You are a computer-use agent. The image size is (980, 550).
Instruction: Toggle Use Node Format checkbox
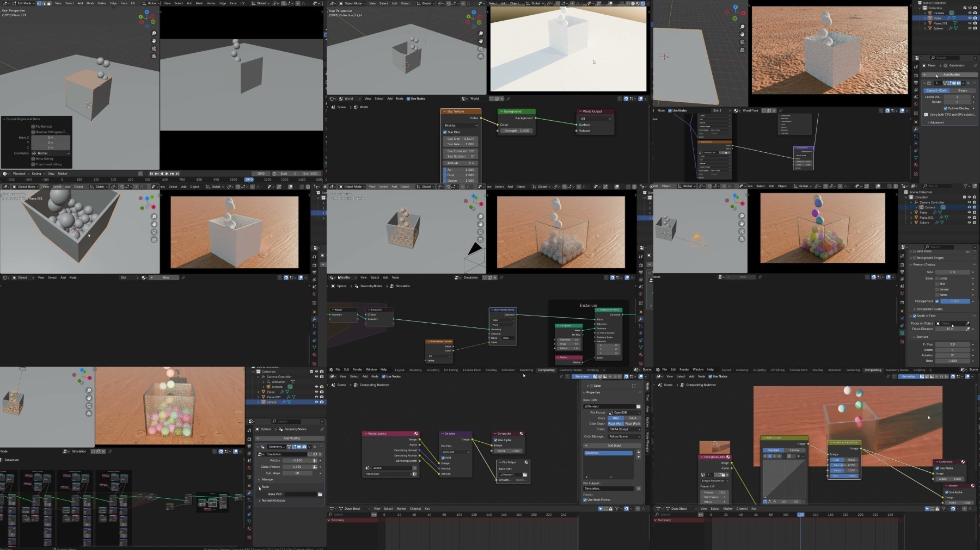tap(585, 500)
